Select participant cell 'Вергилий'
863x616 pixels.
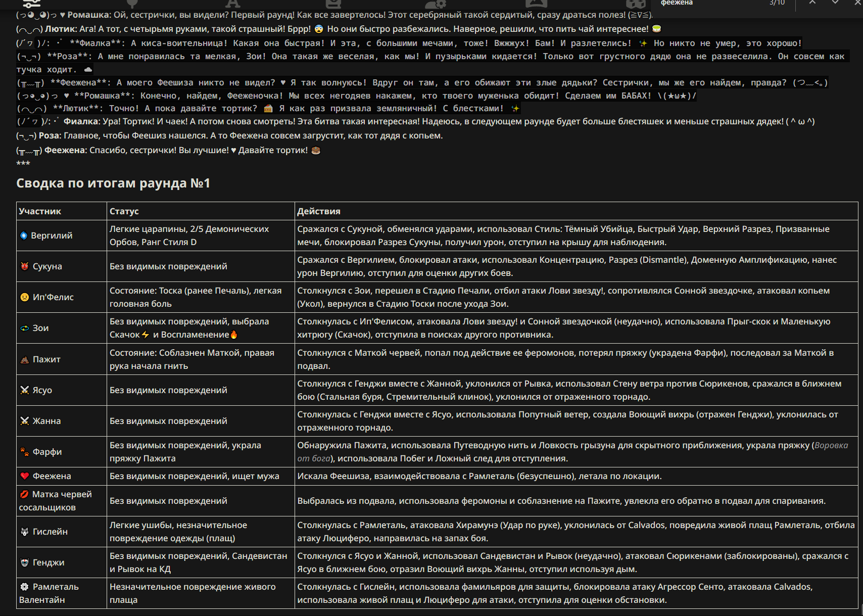62,235
